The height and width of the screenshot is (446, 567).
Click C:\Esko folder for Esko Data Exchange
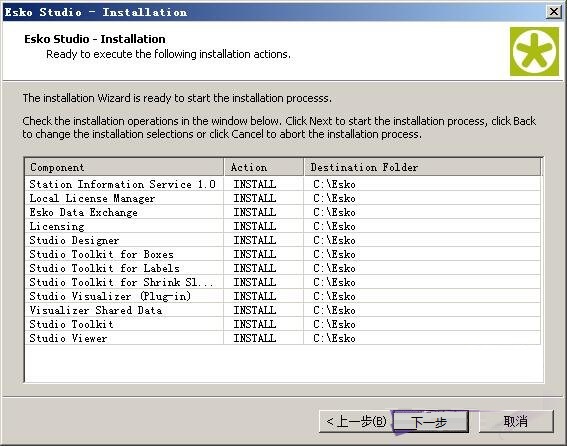pos(334,212)
